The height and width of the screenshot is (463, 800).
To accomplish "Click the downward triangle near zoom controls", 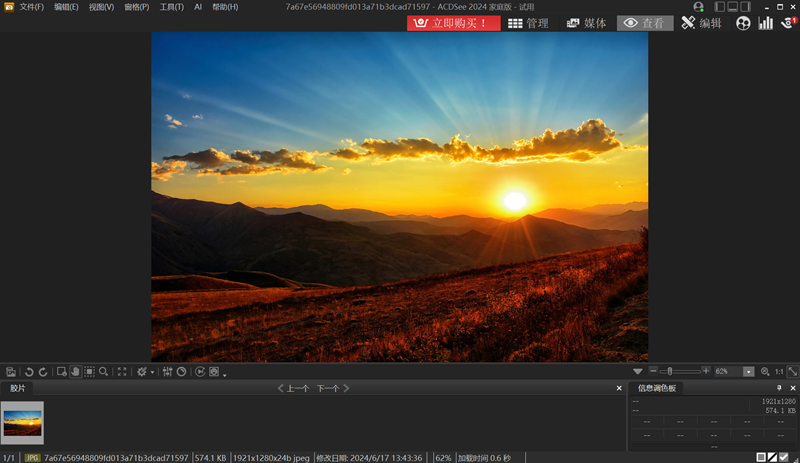I will click(x=638, y=372).
